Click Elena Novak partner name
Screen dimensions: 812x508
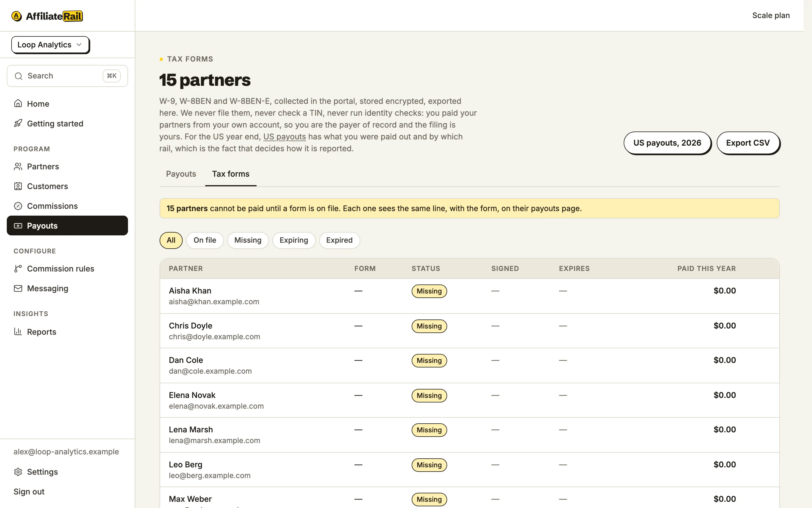192,395
